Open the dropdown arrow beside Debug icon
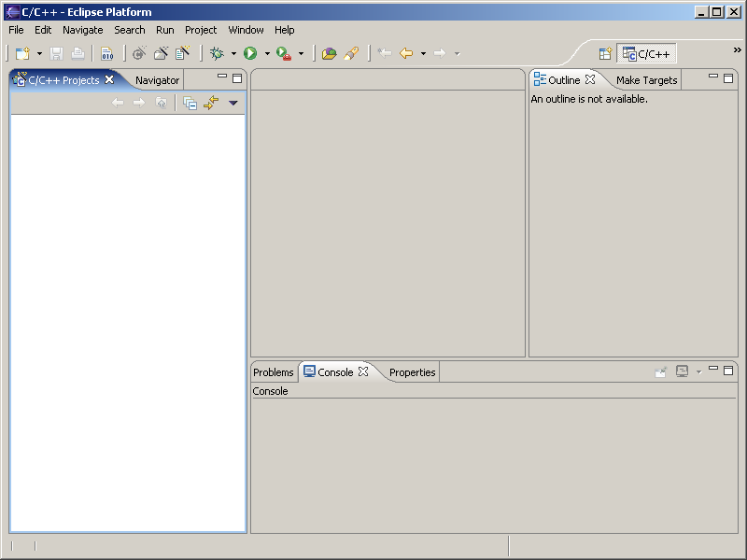This screenshot has height=560, width=747. 233,54
